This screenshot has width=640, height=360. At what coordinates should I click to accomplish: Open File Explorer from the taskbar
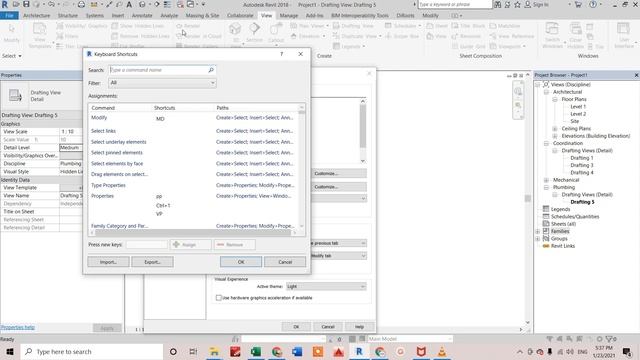tap(214, 351)
